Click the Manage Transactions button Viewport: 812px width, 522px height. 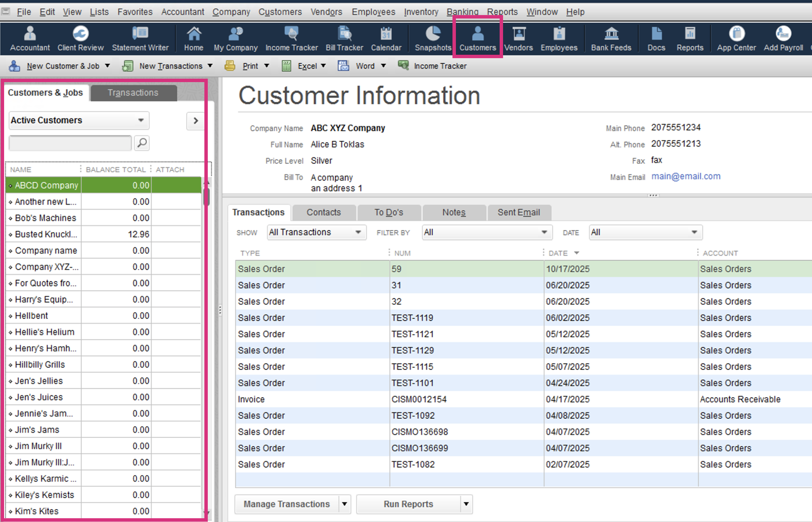(286, 504)
